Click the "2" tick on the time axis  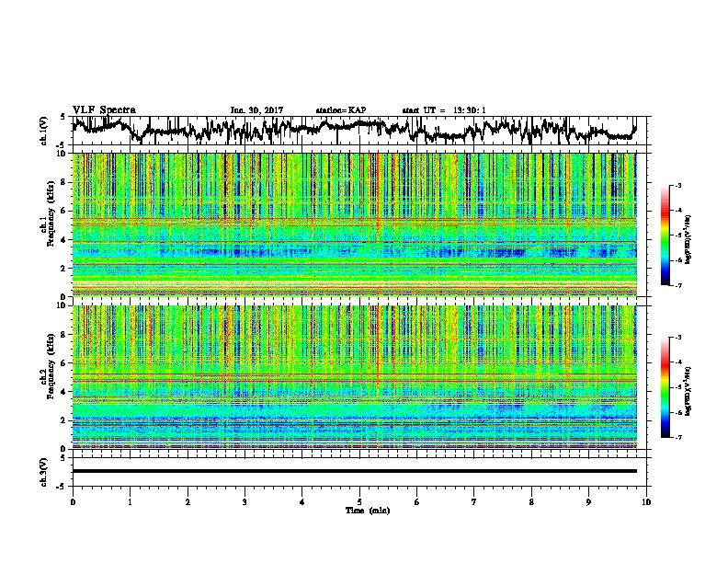[188, 502]
